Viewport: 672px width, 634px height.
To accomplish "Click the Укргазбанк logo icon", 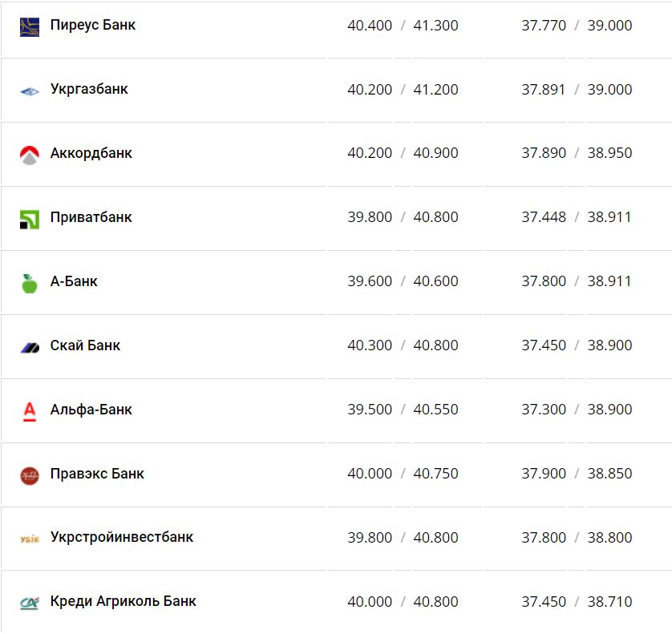I will [x=30, y=91].
